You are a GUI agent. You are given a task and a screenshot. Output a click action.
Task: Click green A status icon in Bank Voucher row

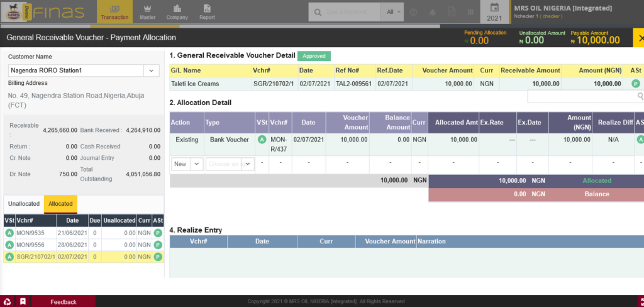pyautogui.click(x=261, y=140)
